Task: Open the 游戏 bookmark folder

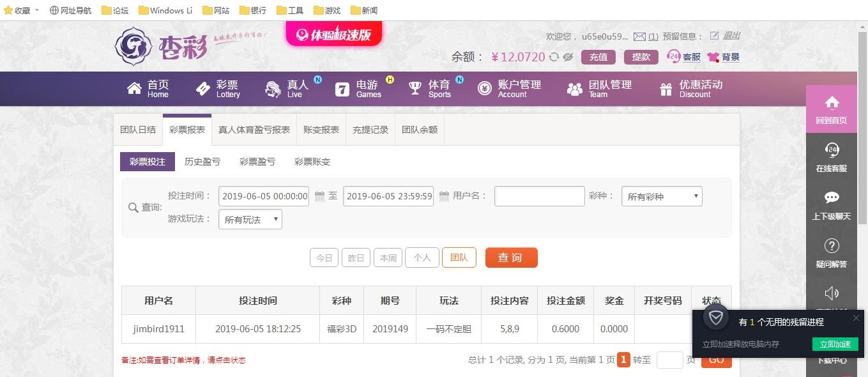Action: (x=327, y=10)
